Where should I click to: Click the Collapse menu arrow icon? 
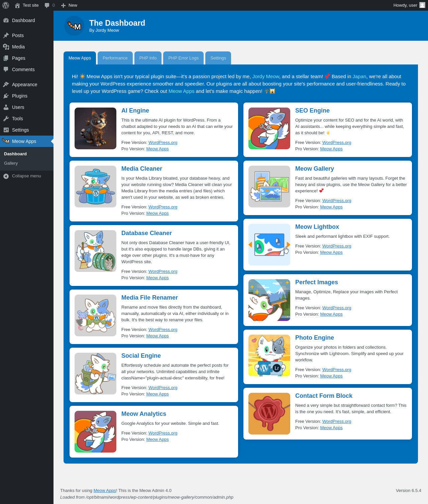pos(6,176)
